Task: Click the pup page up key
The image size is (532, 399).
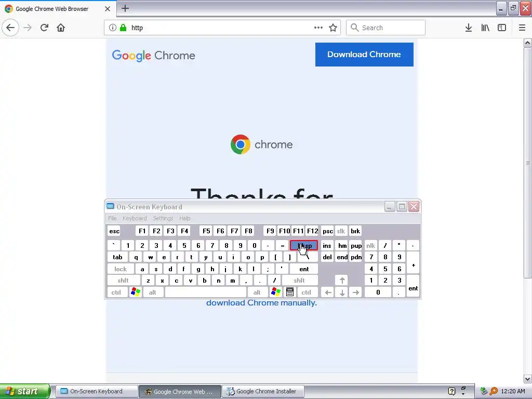Action: pyautogui.click(x=356, y=245)
